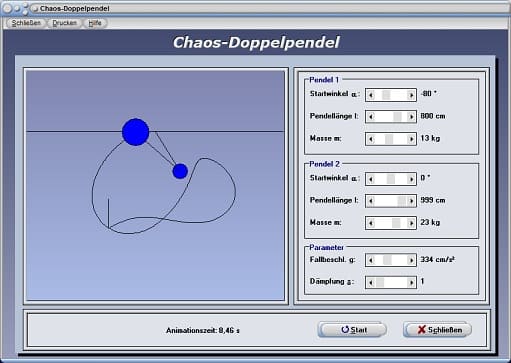The width and height of the screenshot is (511, 363).
Task: Increase Pendel 2 Startwinkel with right arrow
Action: click(x=411, y=179)
